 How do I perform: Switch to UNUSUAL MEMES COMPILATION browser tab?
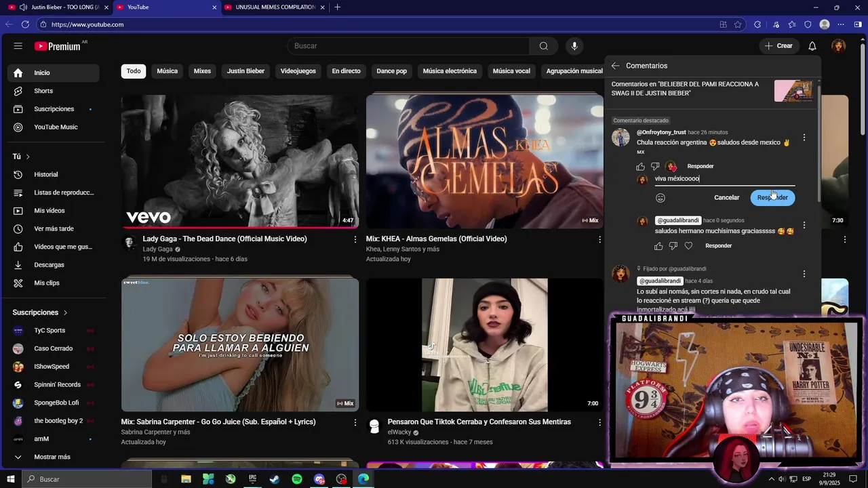(275, 7)
